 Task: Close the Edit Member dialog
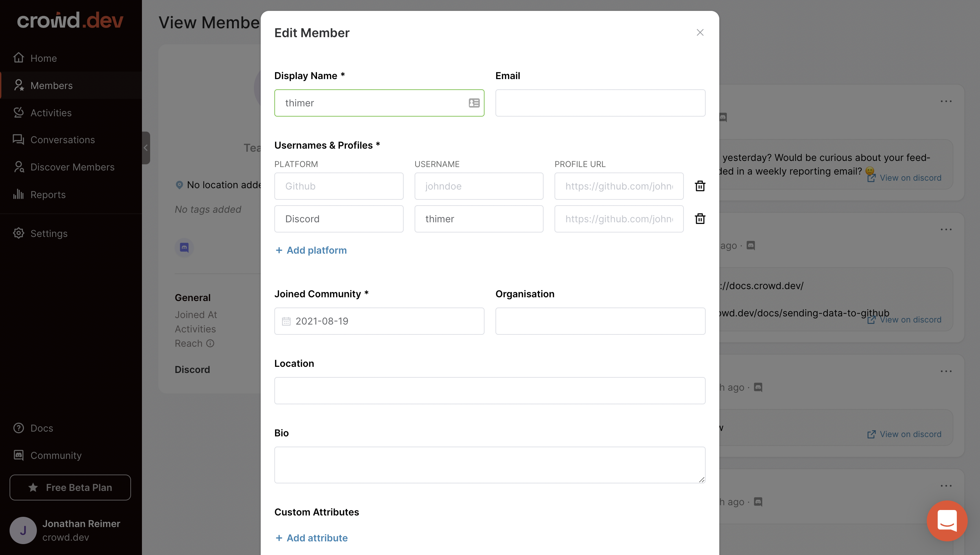tap(700, 33)
